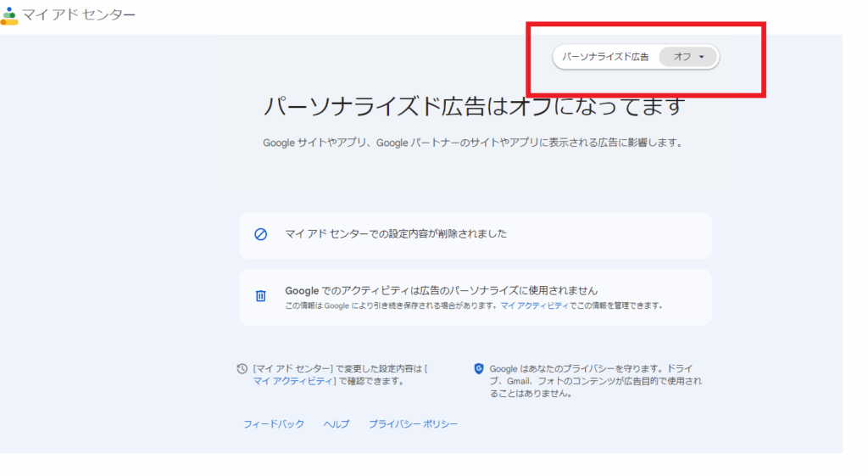
Task: Open the プライバシー ポリシー link
Action: 413,424
